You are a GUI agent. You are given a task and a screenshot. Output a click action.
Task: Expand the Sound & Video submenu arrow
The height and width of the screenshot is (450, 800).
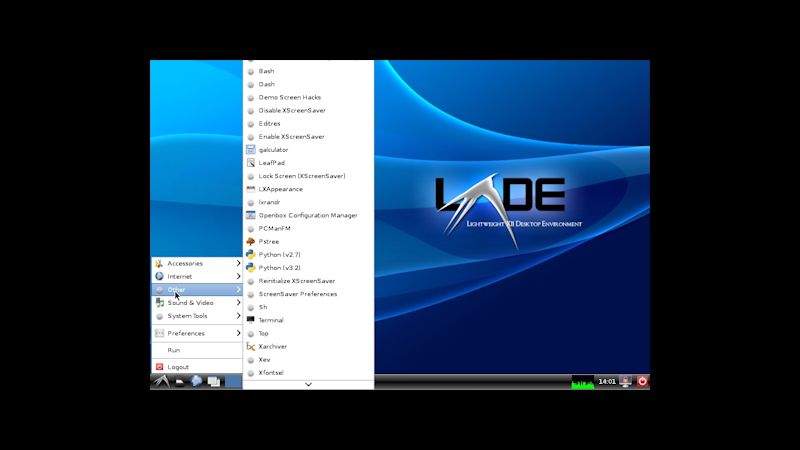click(238, 303)
